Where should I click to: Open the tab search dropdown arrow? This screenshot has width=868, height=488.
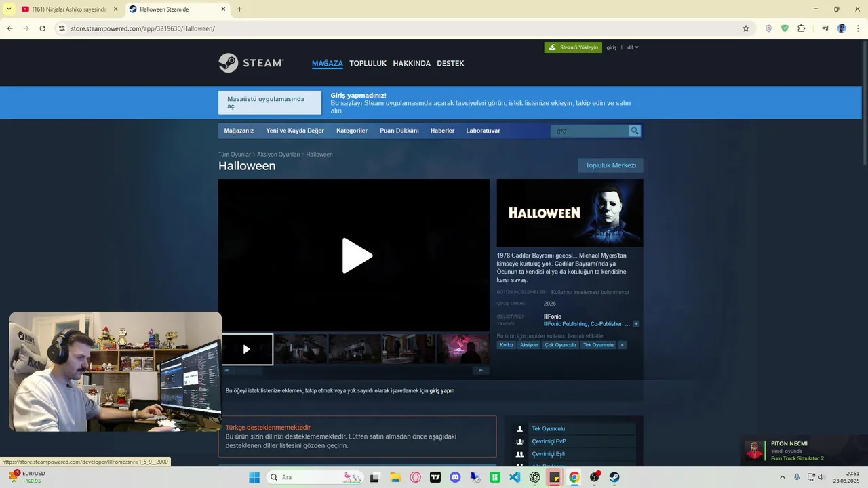pyautogui.click(x=9, y=9)
